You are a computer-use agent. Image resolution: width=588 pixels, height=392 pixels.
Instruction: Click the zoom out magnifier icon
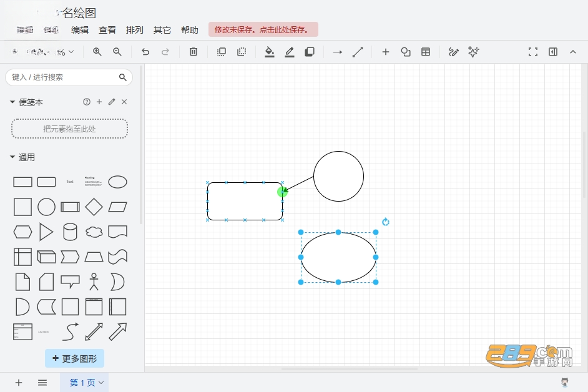[117, 52]
